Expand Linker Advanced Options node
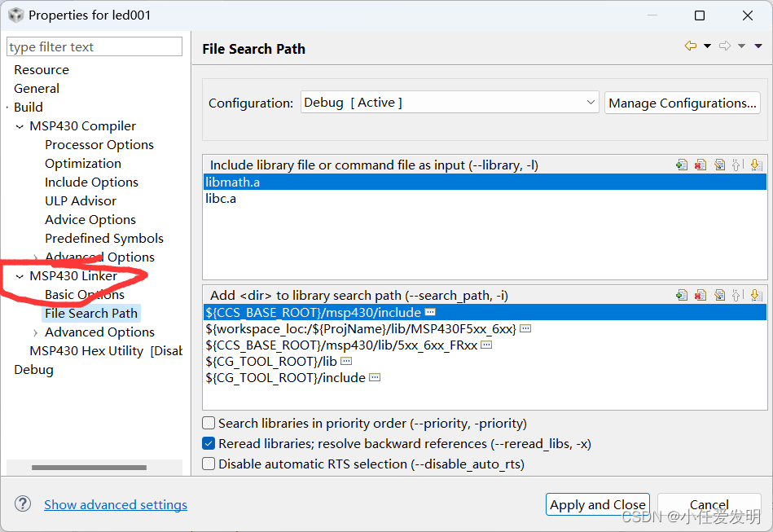This screenshot has width=773, height=532. click(x=35, y=333)
